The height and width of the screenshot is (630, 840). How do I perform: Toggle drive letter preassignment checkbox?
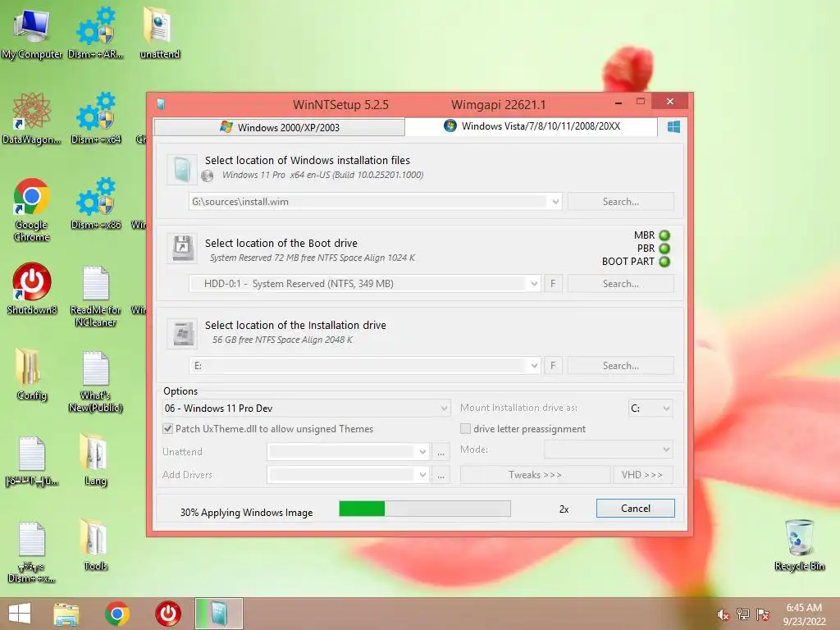point(466,428)
